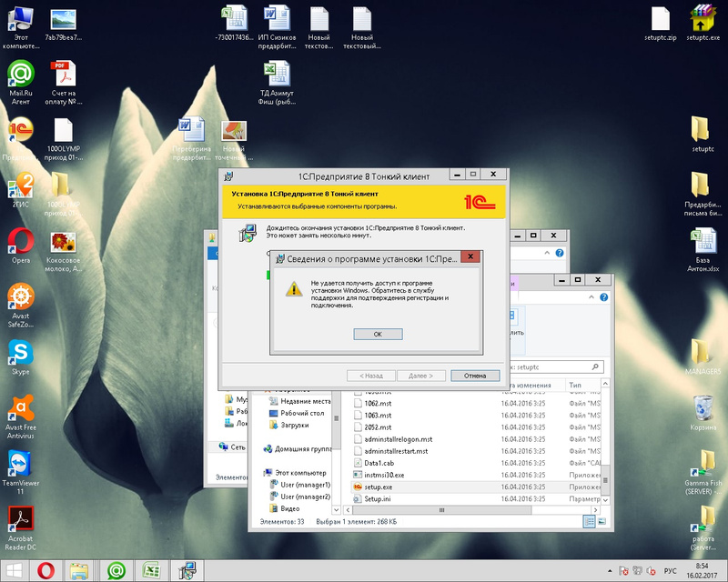728x582 pixels.
Task: Select Этот компьютер in the navigation tree
Action: 301,473
